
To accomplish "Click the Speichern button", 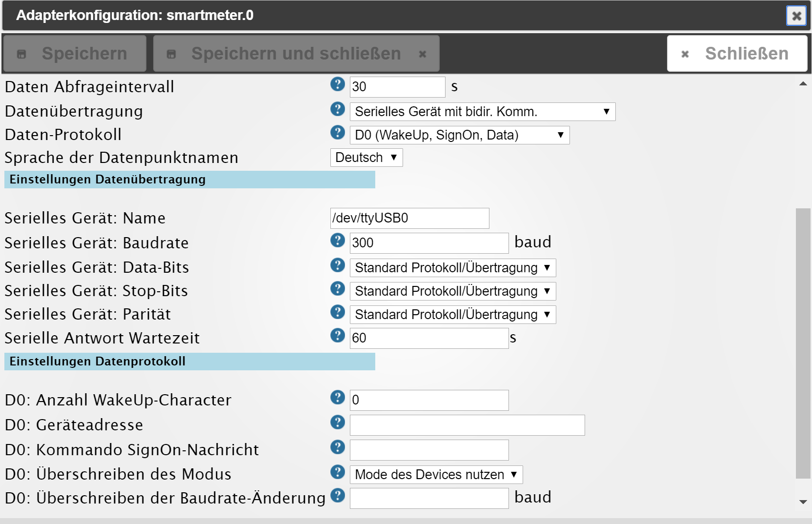I will click(75, 54).
